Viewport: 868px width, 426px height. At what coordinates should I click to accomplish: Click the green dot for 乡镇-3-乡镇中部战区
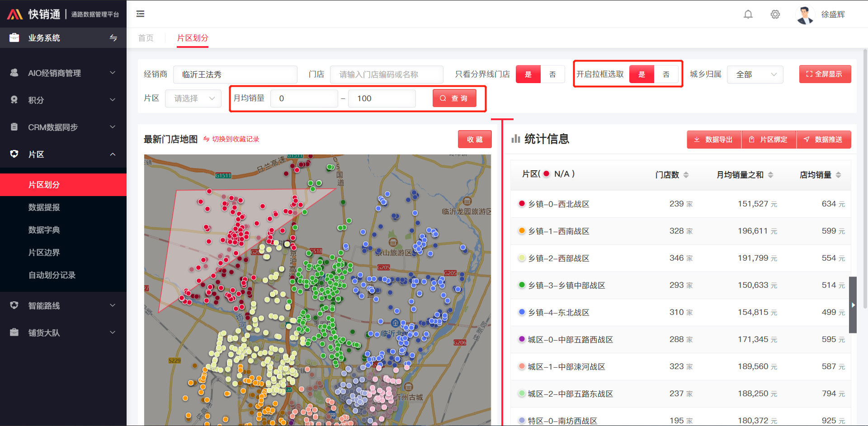tap(522, 285)
